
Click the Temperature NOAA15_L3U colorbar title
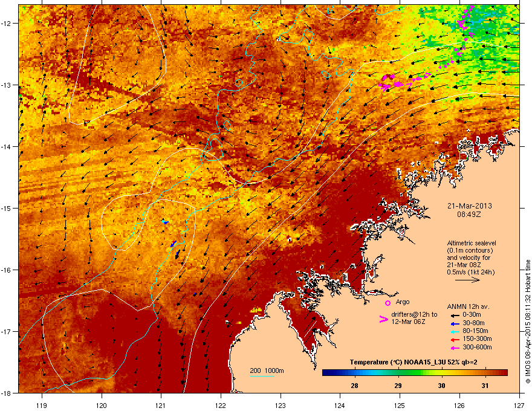coord(414,362)
